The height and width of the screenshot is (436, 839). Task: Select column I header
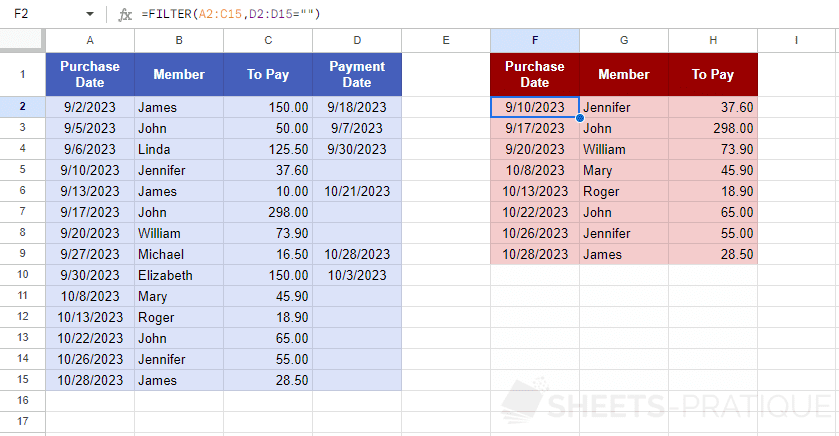797,40
